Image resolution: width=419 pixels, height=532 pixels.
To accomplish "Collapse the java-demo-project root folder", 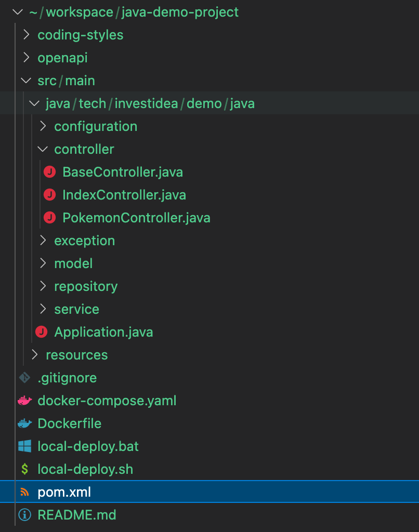I will 17,12.
